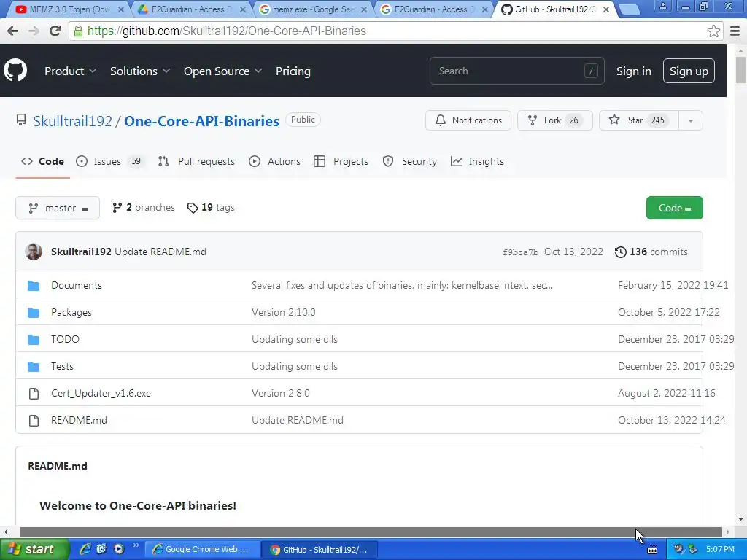Go back with the browser back arrow
The width and height of the screenshot is (747, 560).
point(13,31)
